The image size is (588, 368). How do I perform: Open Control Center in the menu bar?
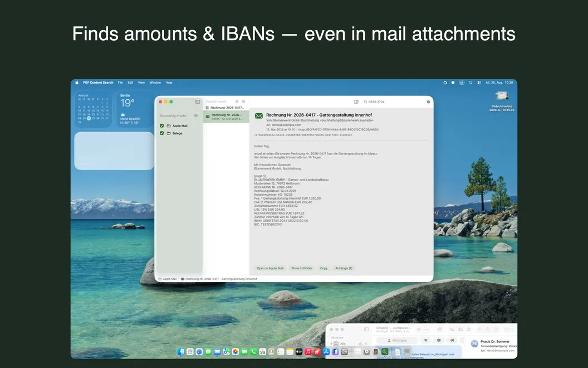479,83
